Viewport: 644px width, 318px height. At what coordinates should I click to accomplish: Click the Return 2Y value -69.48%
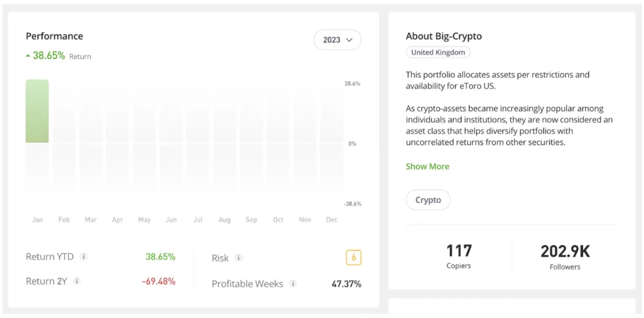tap(159, 281)
